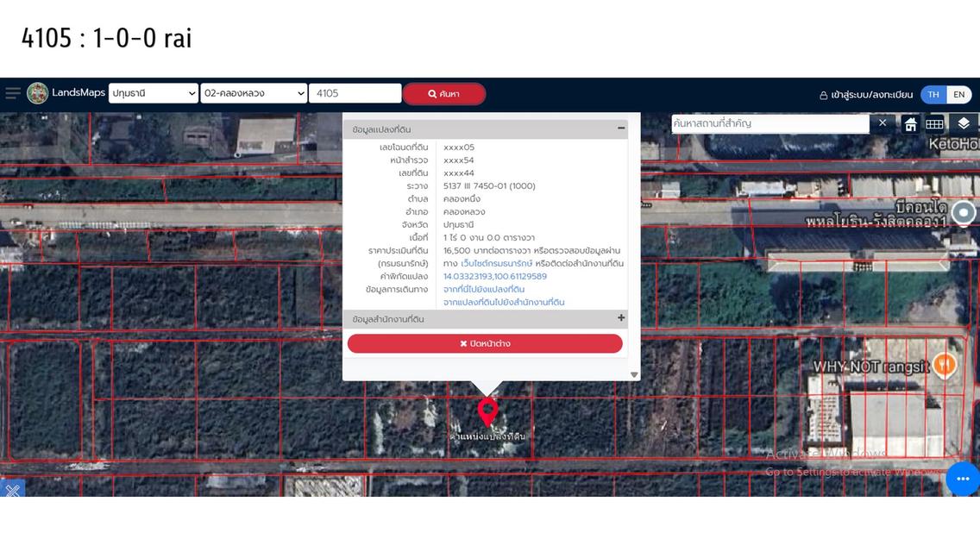Click the LandsMaps round logo emblem
Image resolution: width=980 pixels, height=552 pixels.
(38, 93)
